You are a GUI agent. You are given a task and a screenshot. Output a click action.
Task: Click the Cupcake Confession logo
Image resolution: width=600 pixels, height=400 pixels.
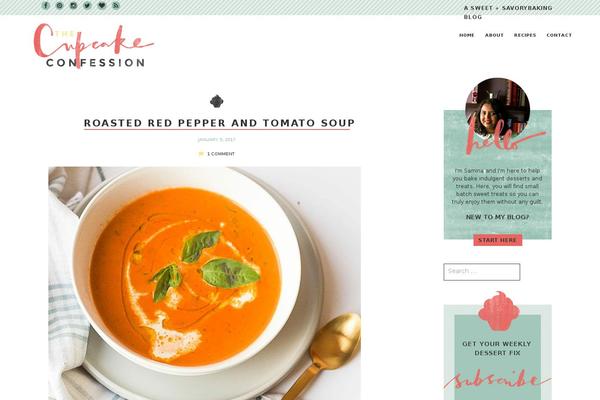tap(94, 46)
